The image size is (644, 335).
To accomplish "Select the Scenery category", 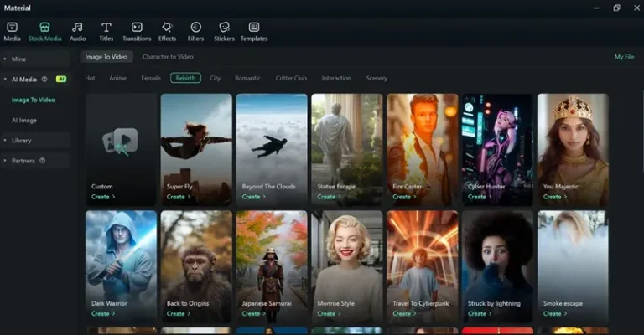I will point(377,78).
